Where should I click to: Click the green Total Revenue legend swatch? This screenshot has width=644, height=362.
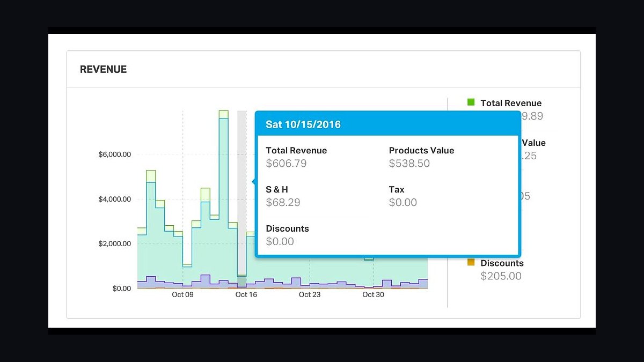click(x=471, y=102)
